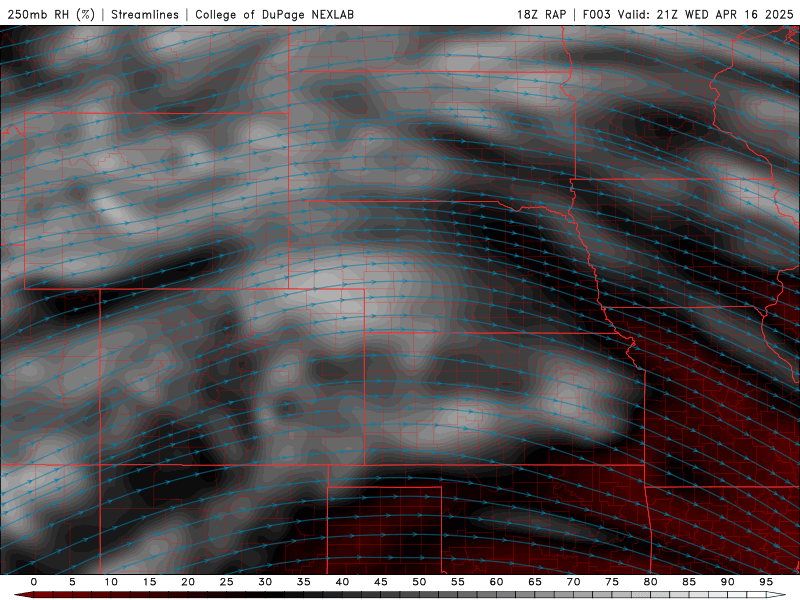
Task: Select the "Streamlines" label in header
Action: click(145, 14)
